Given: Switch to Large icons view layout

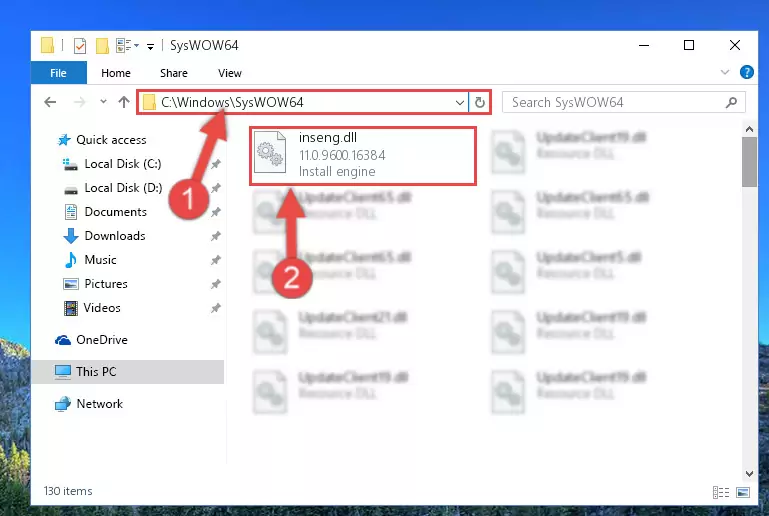Looking at the screenshot, I should pyautogui.click(x=743, y=492).
